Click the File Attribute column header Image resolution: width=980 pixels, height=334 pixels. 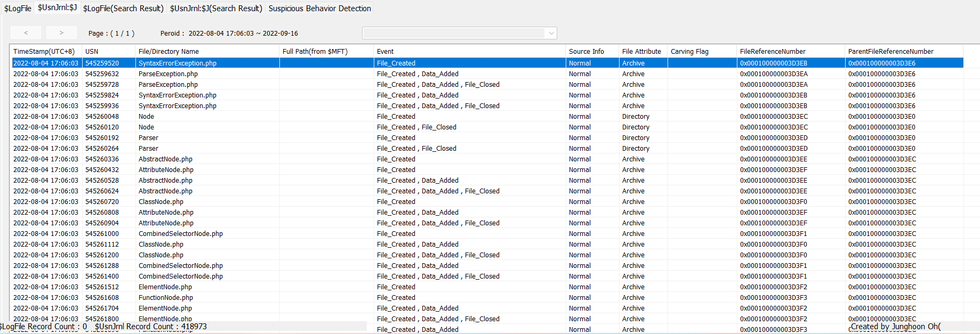(x=641, y=52)
